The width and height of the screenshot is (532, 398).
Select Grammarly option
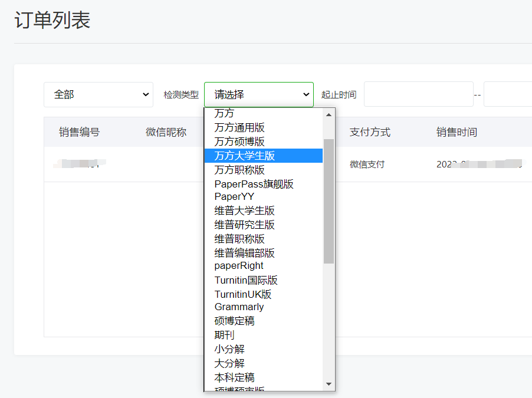264,307
